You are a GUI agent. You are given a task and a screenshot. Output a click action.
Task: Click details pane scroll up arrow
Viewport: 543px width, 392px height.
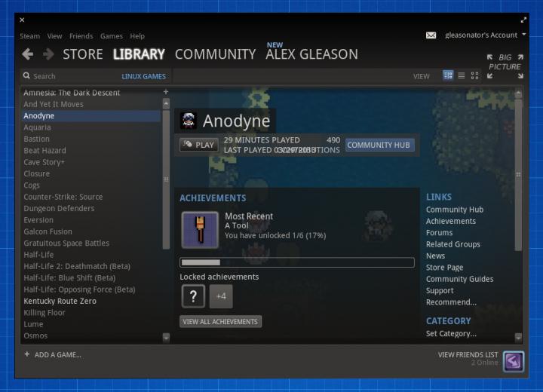(x=518, y=93)
